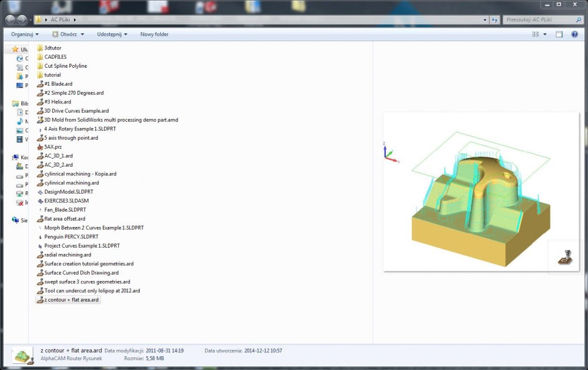Viewport: 588px width, 370px height.
Task: Select the EXERCISE3.SLDASM assembly icon
Action: pos(40,201)
